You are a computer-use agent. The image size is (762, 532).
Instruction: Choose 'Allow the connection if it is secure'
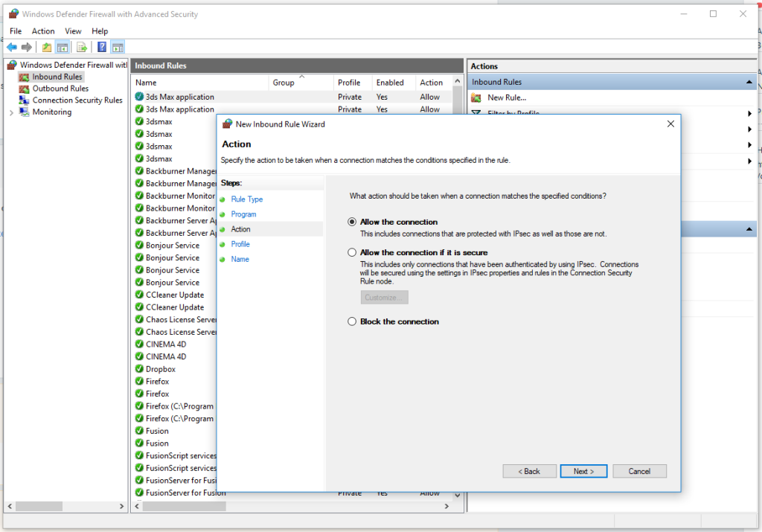tap(353, 253)
